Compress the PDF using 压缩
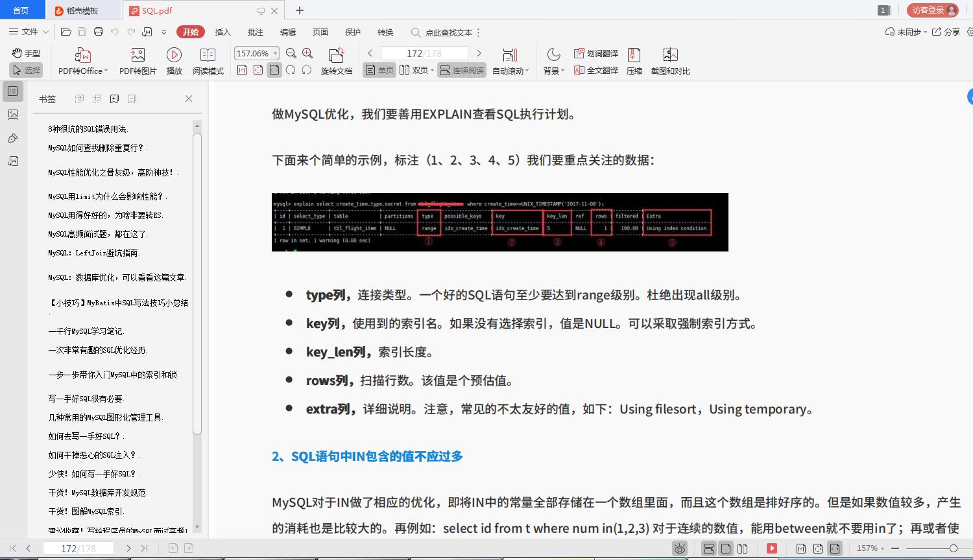This screenshot has height=560, width=973. point(634,62)
